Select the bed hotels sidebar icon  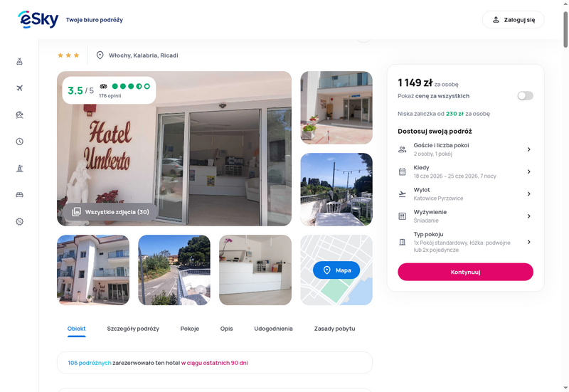[x=20, y=195]
